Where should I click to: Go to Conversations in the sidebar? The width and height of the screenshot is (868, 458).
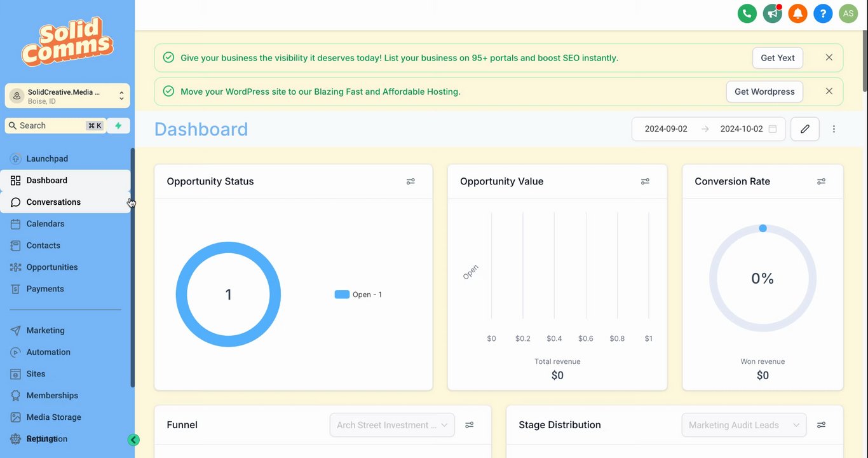(53, 202)
